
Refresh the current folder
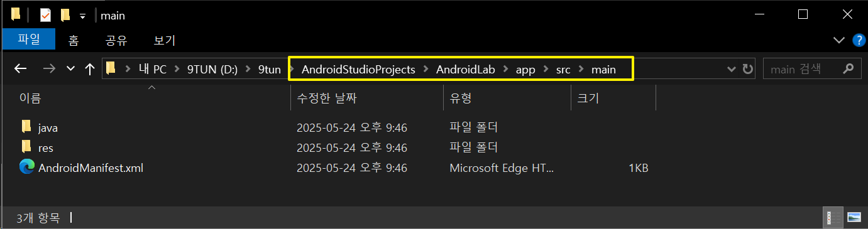point(747,69)
